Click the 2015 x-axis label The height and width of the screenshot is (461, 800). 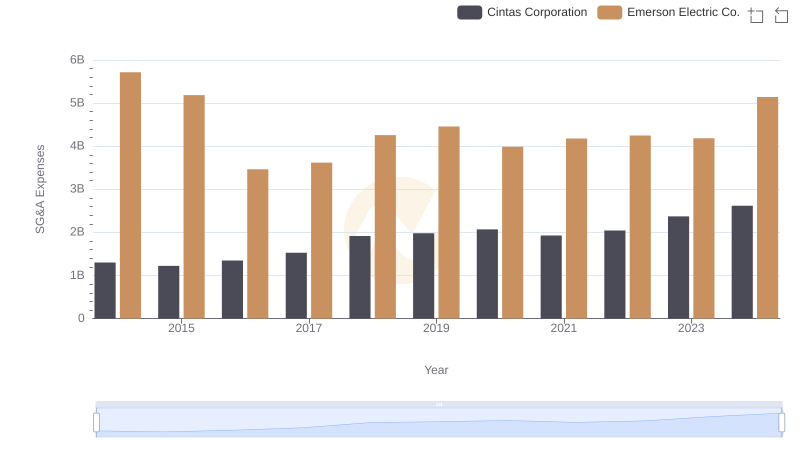coord(181,328)
